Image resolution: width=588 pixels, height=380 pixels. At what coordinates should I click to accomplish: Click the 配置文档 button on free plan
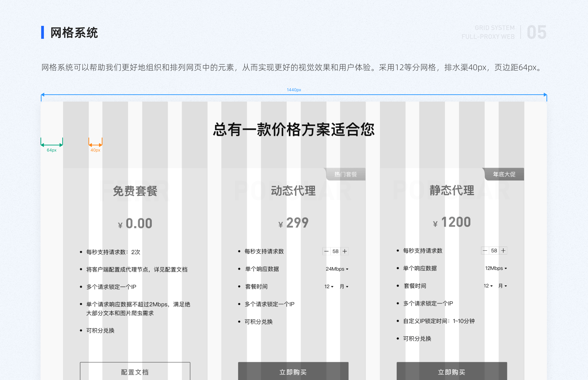click(x=135, y=372)
